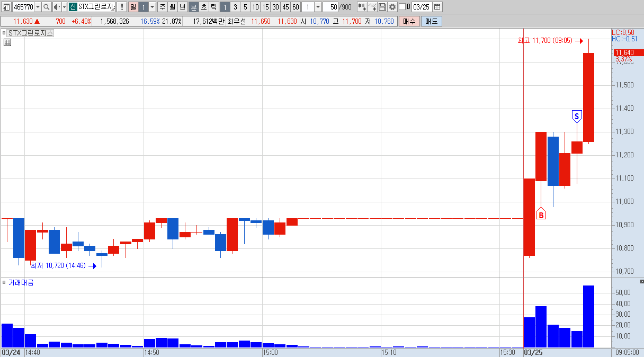Screen dimensions: 644x357
Task: Click the candle count field showing 50
Action: (x=330, y=7)
